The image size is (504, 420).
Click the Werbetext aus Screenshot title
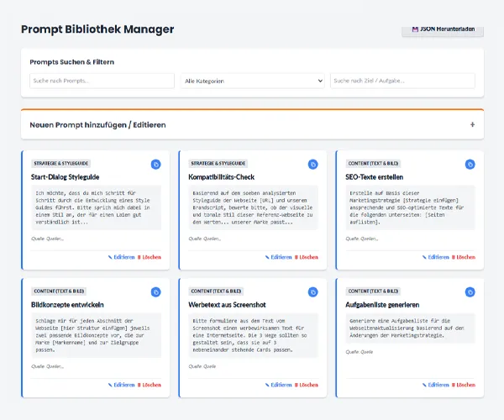[228, 305]
